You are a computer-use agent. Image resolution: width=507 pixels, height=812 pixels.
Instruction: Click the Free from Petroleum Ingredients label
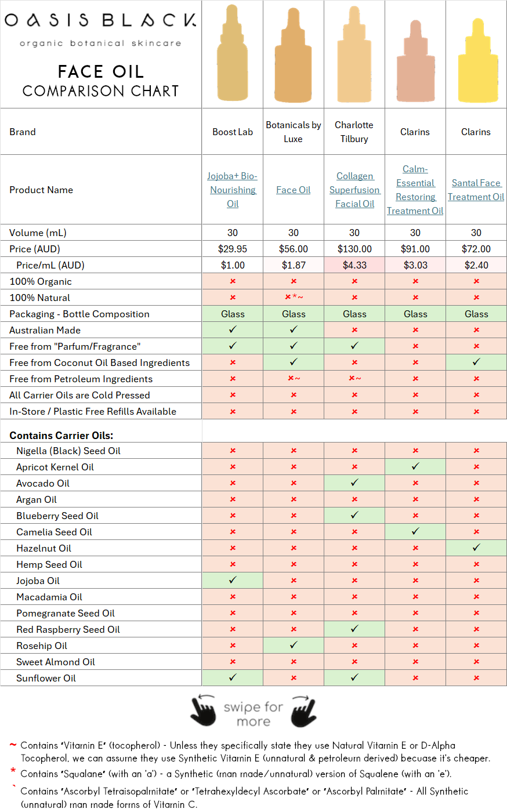point(81,379)
